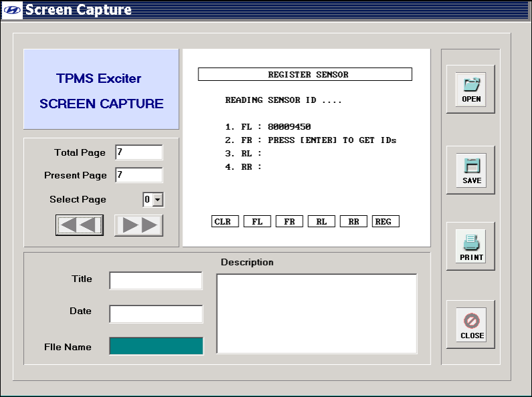The height and width of the screenshot is (397, 532).
Task: Click the CLR box in captured screen
Action: pyautogui.click(x=225, y=221)
